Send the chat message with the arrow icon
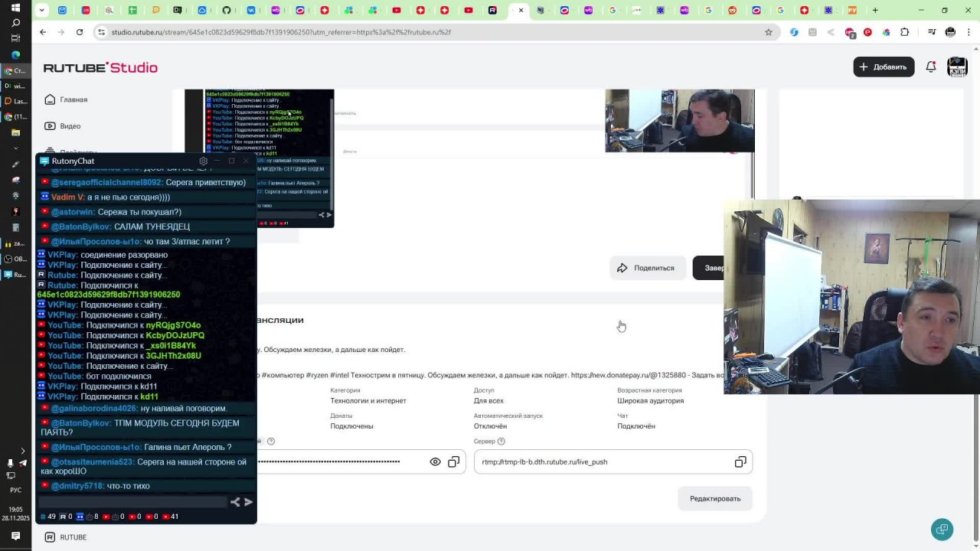The width and height of the screenshot is (980, 551). click(x=248, y=502)
